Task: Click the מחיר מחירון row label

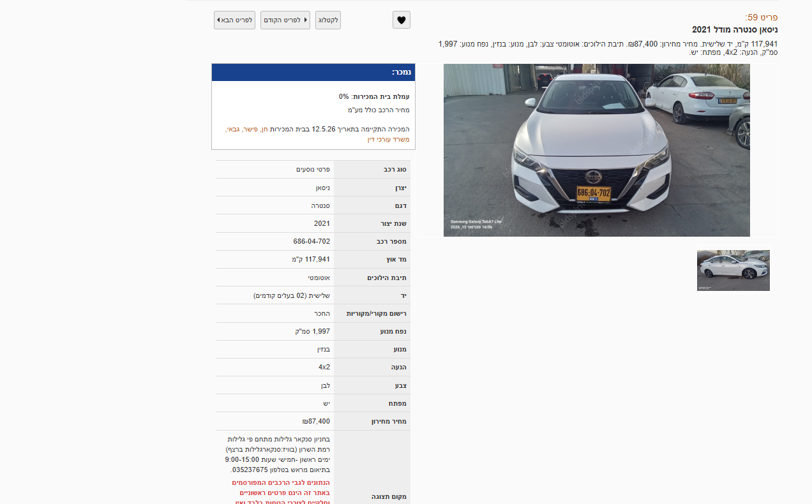Action: tap(387, 422)
